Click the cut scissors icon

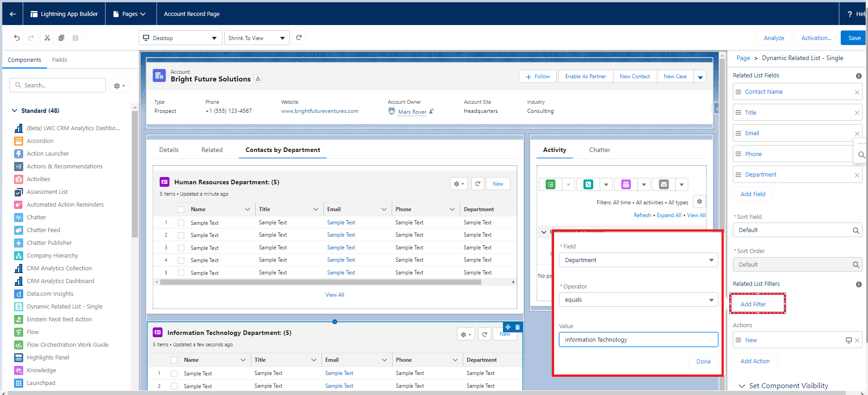click(47, 38)
